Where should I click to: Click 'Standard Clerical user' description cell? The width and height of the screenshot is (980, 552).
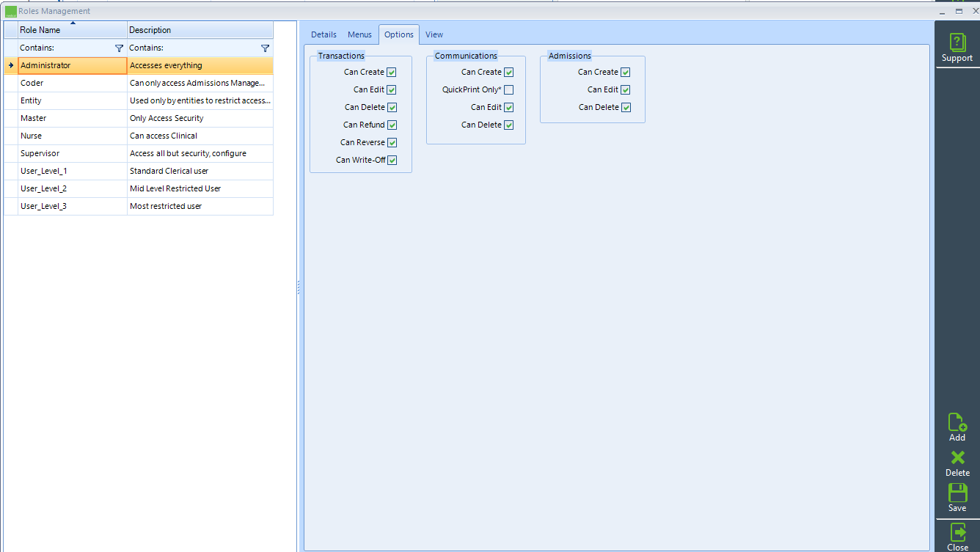click(200, 171)
